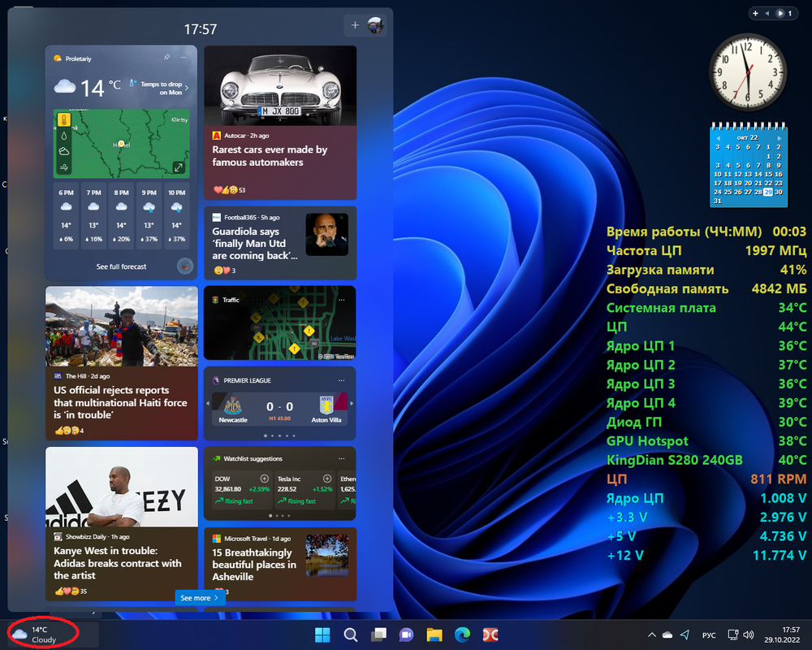Open Windows Start menu

322,635
